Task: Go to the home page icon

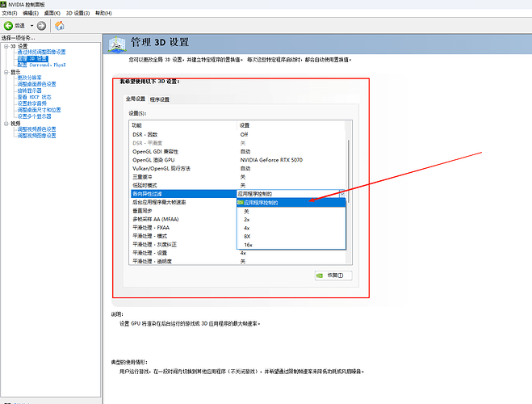Action: 60,26
